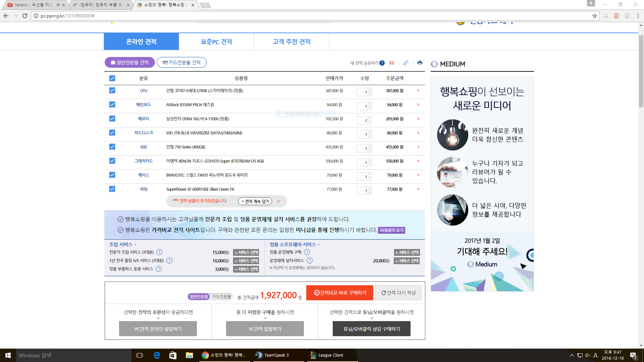
Task: Expand the 조립 서비스 section arrow
Action: (x=136, y=245)
